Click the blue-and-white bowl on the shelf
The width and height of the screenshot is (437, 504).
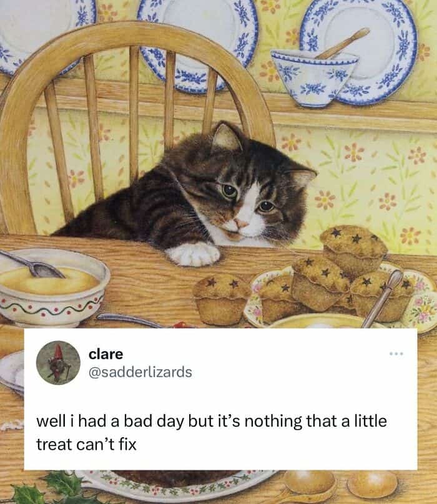tap(314, 79)
